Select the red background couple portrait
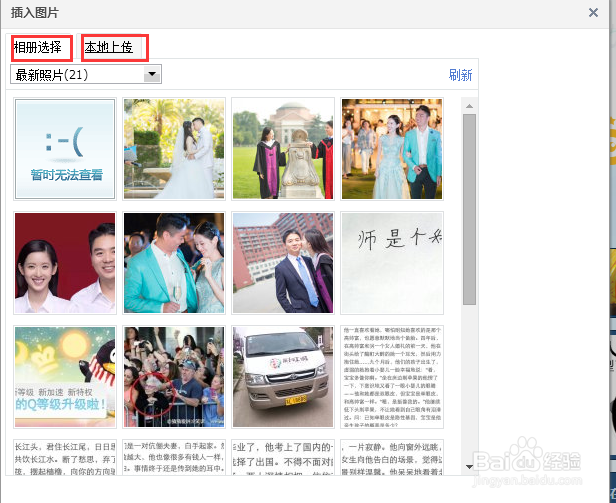Image resolution: width=616 pixels, height=503 pixels. [65, 263]
